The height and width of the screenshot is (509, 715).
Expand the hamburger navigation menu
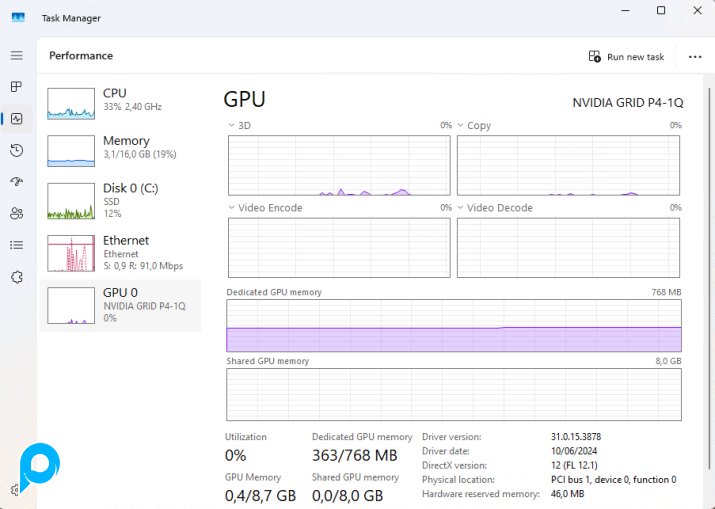coord(16,56)
